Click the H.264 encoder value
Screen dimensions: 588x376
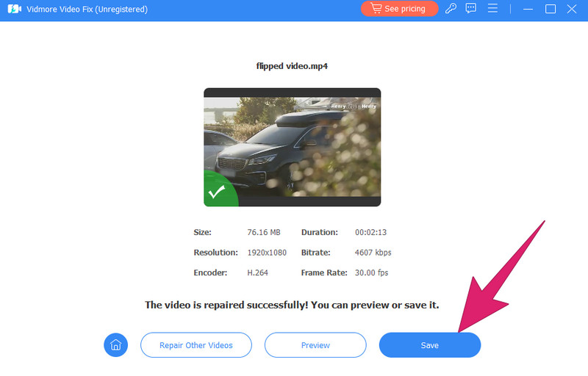pos(258,272)
